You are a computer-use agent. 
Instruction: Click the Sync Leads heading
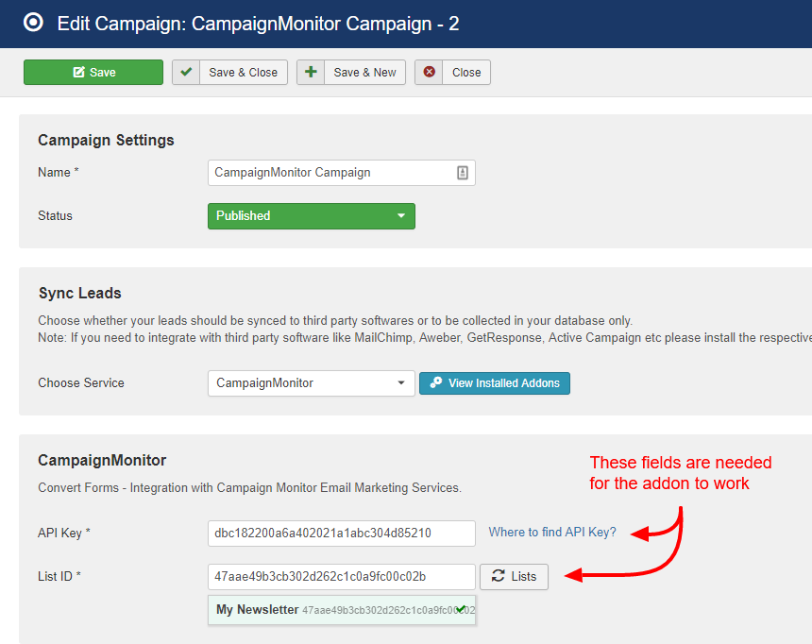79,294
